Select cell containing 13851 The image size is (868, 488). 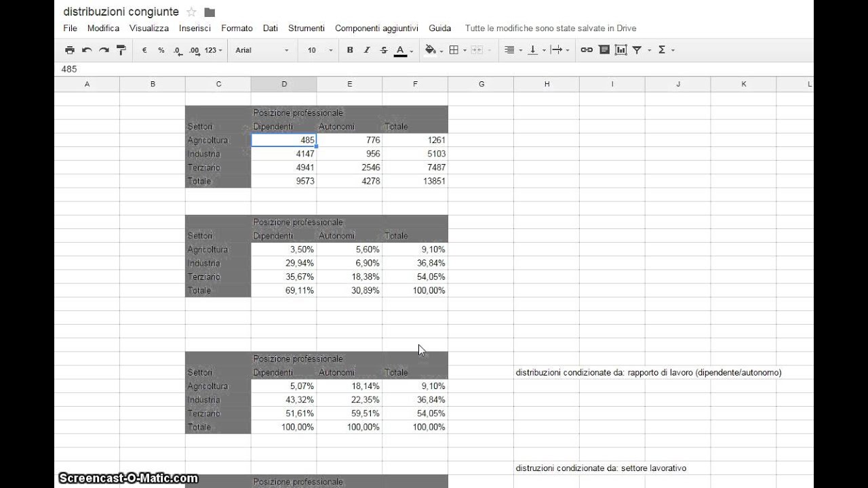tap(415, 181)
